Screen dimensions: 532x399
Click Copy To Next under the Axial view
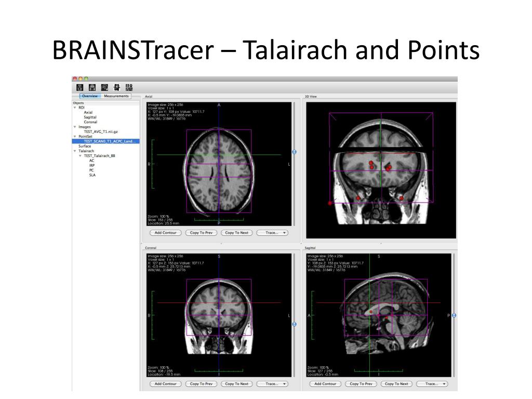[237, 233]
